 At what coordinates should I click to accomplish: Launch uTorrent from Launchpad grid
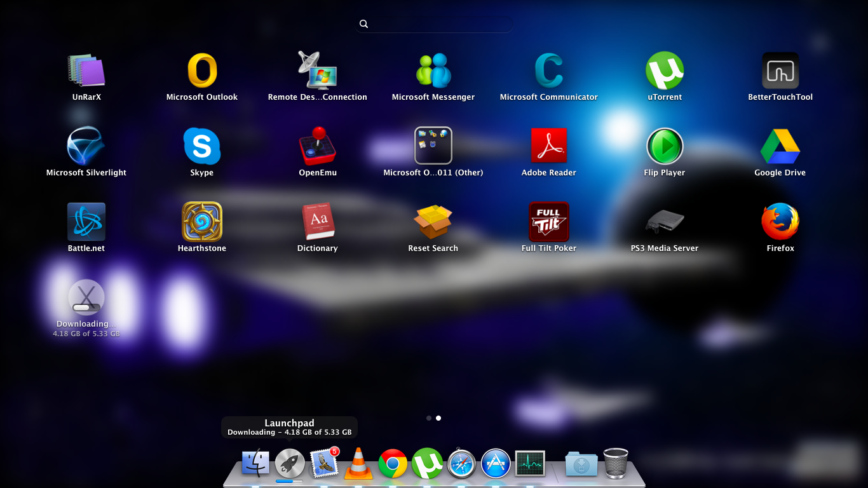[x=665, y=71]
